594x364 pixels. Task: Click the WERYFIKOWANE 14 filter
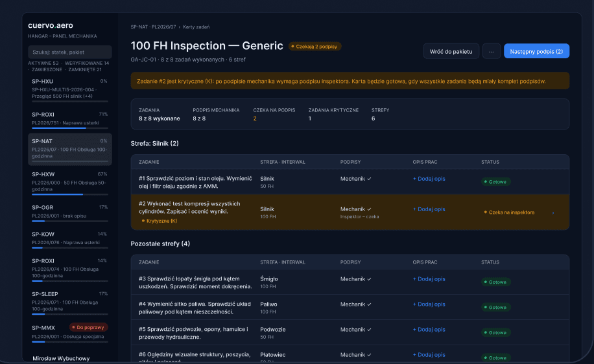coord(87,63)
